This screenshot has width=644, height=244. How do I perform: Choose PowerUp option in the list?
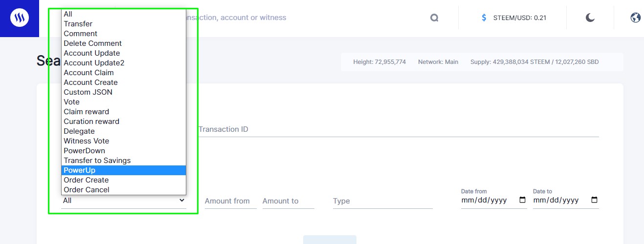coord(80,170)
